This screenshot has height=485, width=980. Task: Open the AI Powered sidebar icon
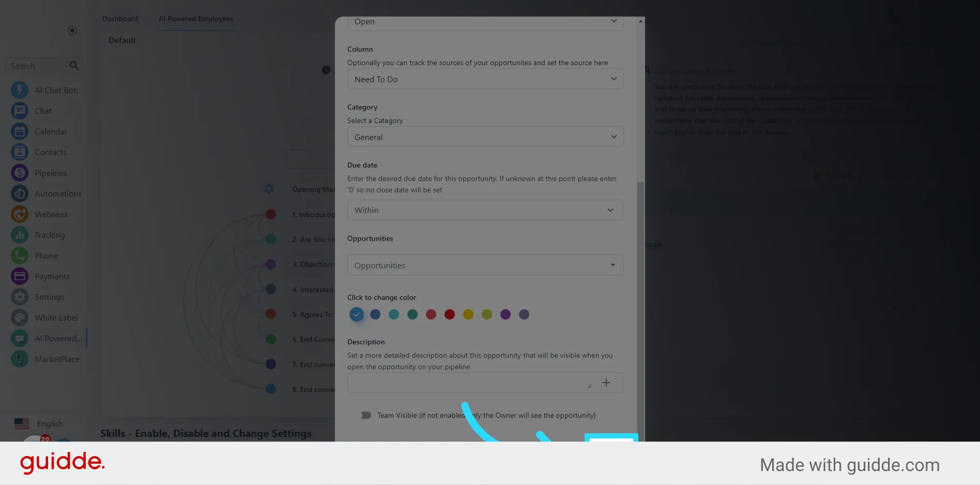click(20, 338)
